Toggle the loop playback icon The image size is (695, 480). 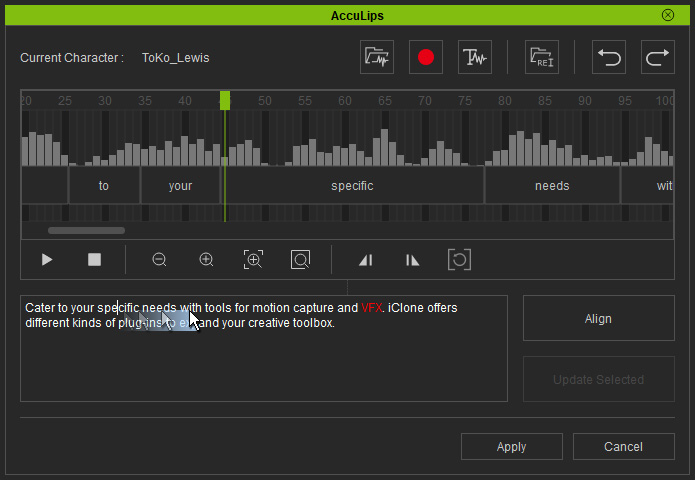point(459,260)
